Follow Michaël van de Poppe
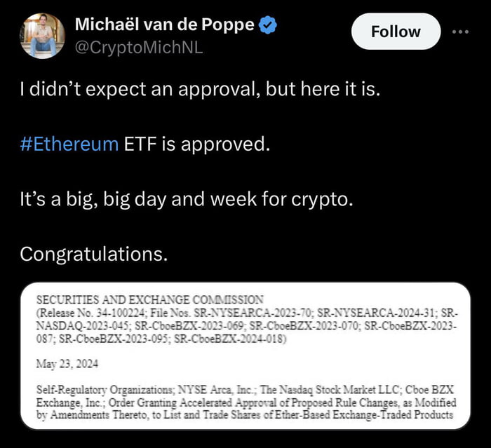Image resolution: width=491 pixels, height=448 pixels. [396, 32]
